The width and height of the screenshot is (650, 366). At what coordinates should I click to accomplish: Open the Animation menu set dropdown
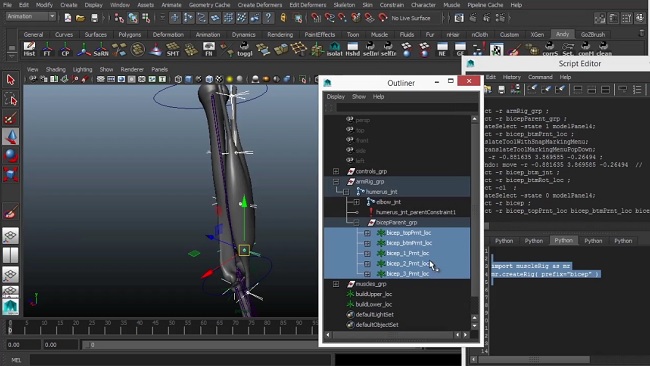pyautogui.click(x=31, y=17)
